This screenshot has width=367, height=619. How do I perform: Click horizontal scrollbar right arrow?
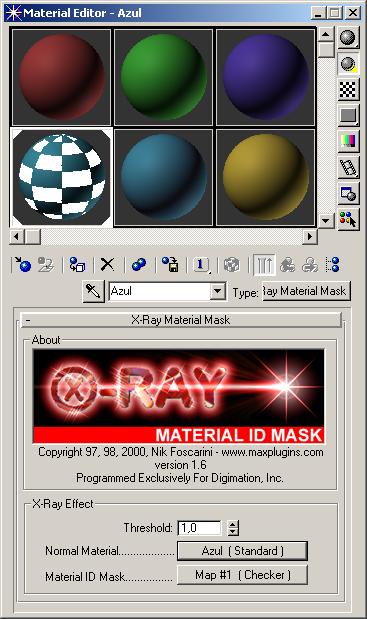310,236
